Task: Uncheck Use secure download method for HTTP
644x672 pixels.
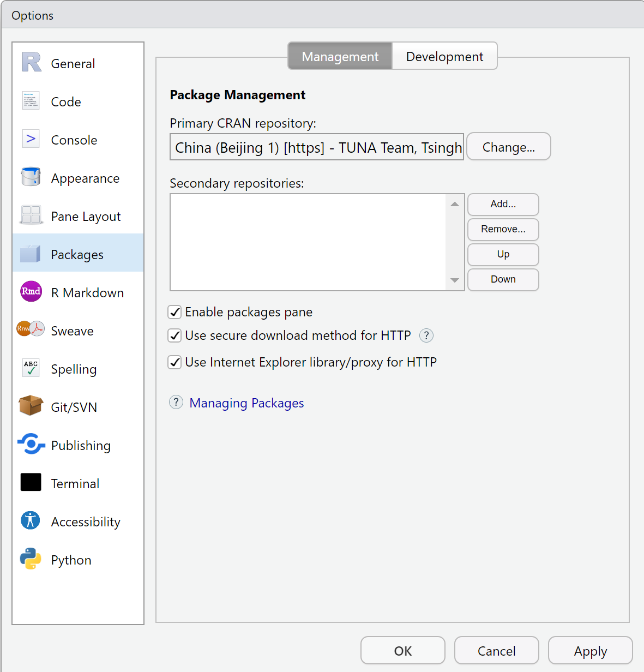Action: coord(174,335)
